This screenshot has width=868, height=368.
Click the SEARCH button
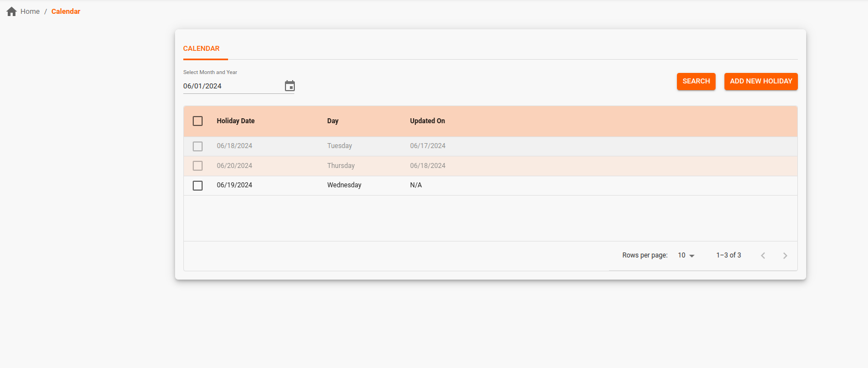coord(696,81)
